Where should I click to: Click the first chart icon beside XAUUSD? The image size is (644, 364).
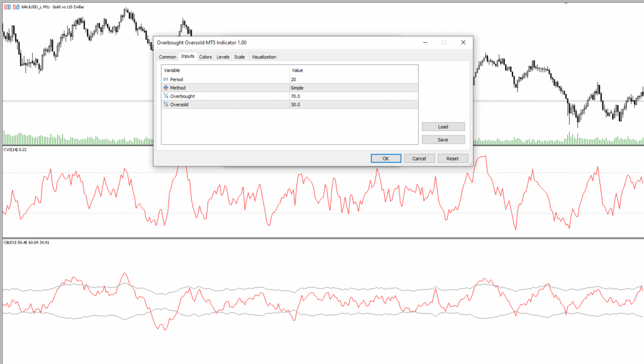(x=6, y=6)
